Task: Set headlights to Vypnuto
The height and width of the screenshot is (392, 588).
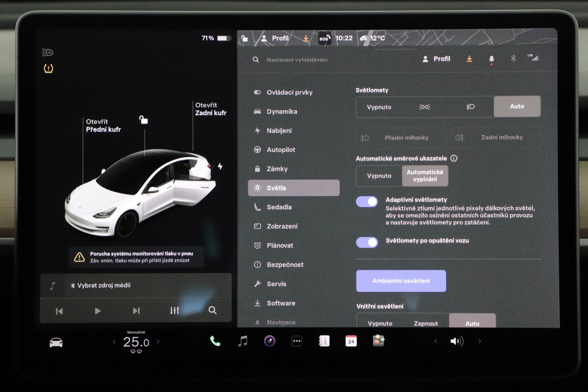Action: point(379,107)
